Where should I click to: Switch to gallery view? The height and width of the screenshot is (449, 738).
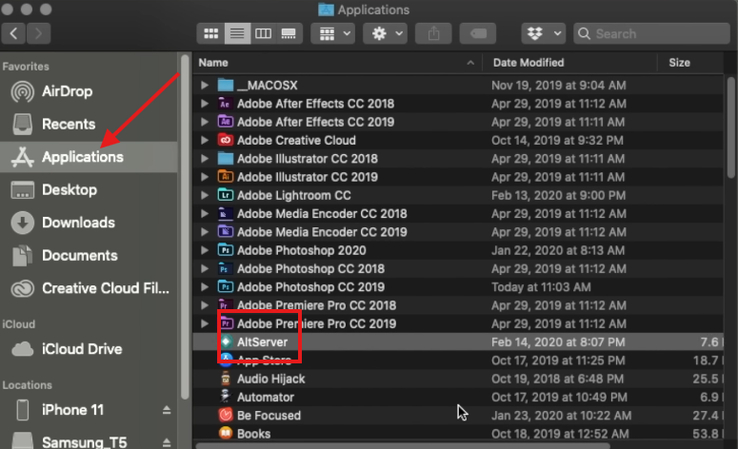click(x=289, y=33)
